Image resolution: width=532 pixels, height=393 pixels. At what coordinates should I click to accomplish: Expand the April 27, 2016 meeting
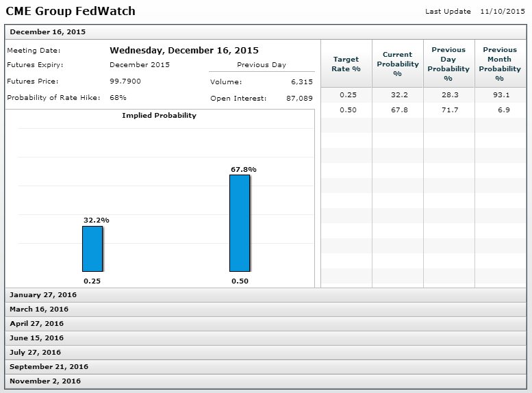[266, 323]
